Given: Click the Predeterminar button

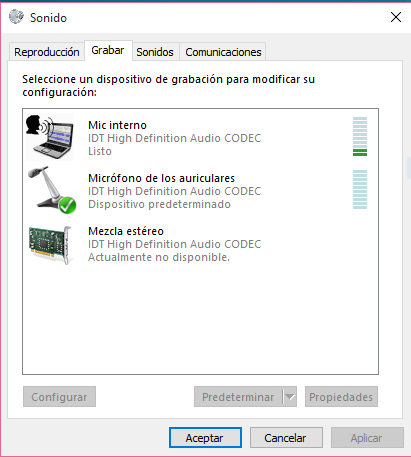Looking at the screenshot, I should coord(238,397).
